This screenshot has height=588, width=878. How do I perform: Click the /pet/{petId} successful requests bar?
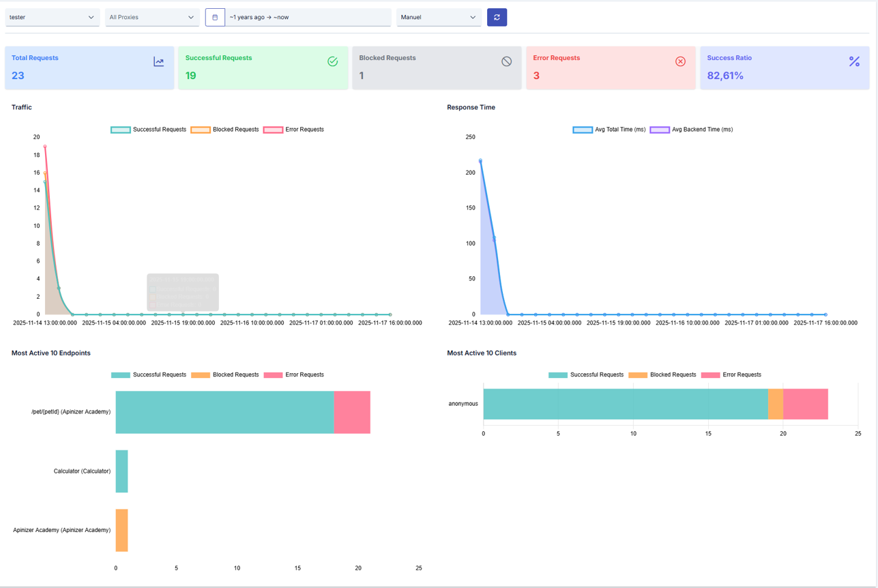point(224,412)
